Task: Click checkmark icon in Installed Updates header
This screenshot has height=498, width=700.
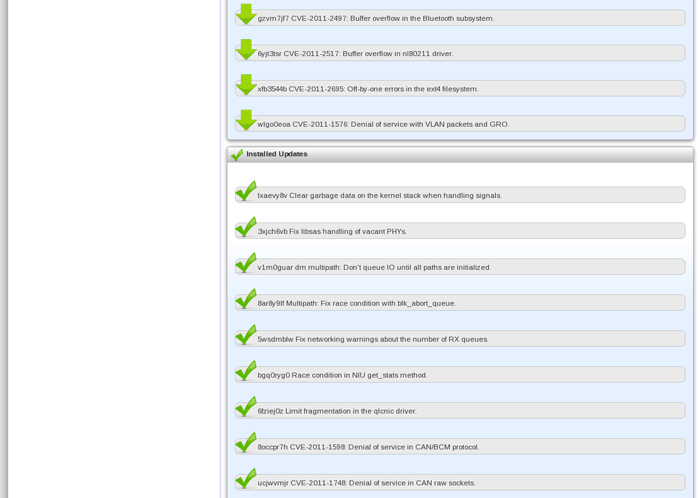Action: point(237,155)
